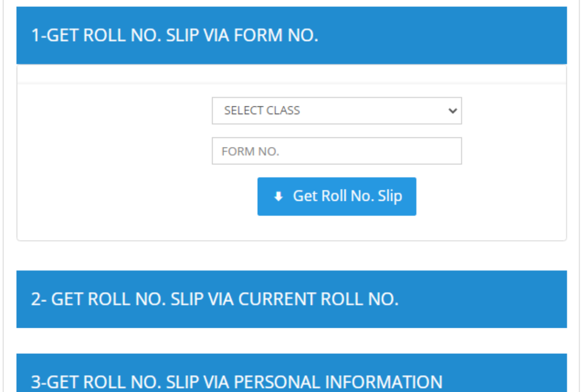The image size is (588, 392).
Task: Click the chevron arrow of the class selector
Action: point(452,111)
